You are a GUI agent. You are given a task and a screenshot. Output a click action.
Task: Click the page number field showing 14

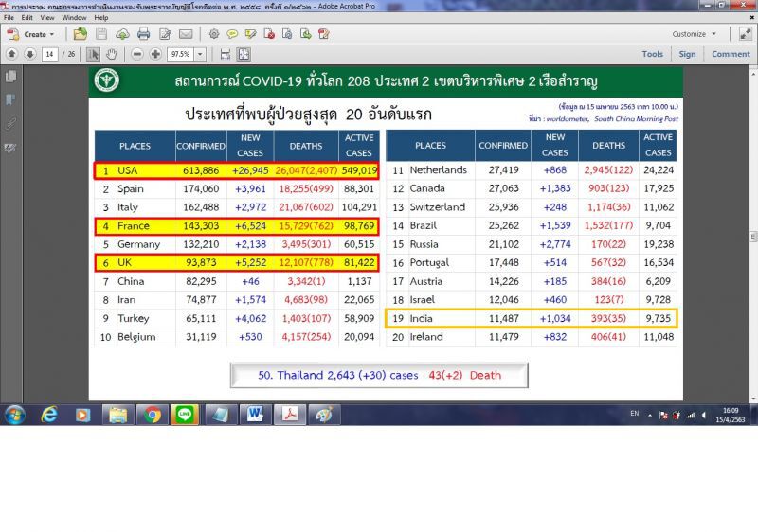[x=50, y=54]
